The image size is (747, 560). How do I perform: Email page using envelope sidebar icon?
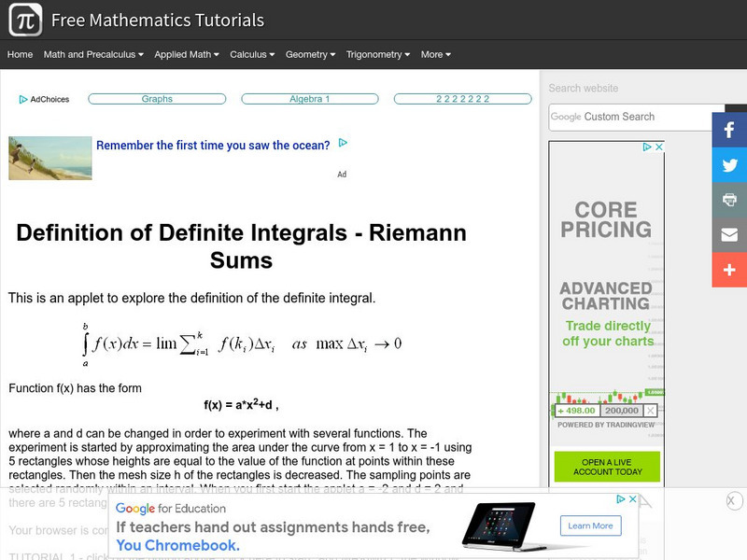pyautogui.click(x=729, y=235)
